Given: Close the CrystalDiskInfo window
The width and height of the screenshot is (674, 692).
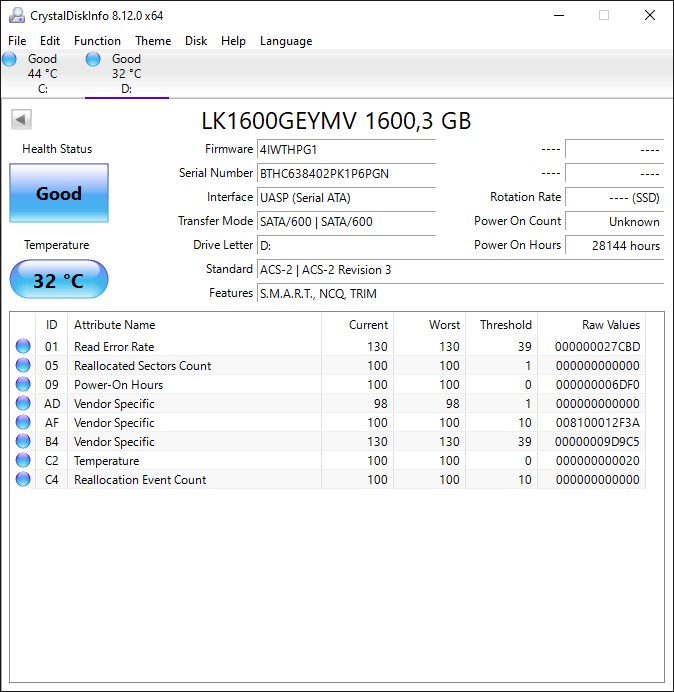Looking at the screenshot, I should point(650,15).
